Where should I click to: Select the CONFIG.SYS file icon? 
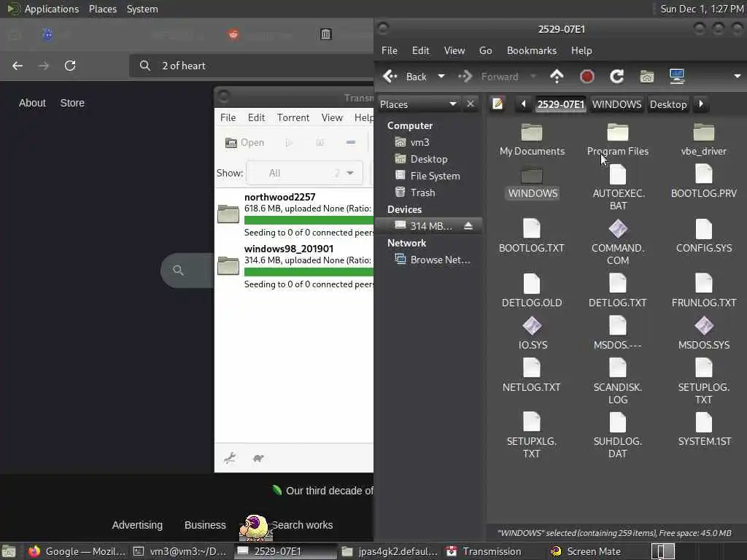704,229
